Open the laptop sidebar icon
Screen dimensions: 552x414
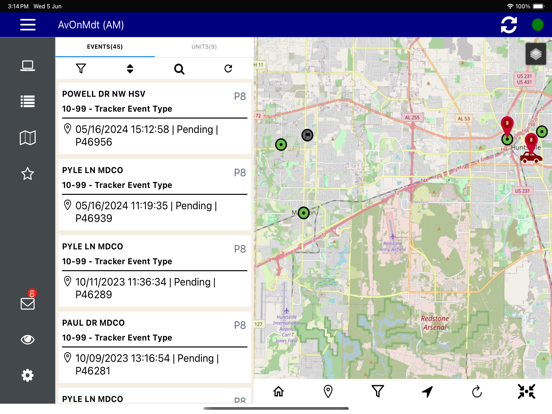pos(27,66)
